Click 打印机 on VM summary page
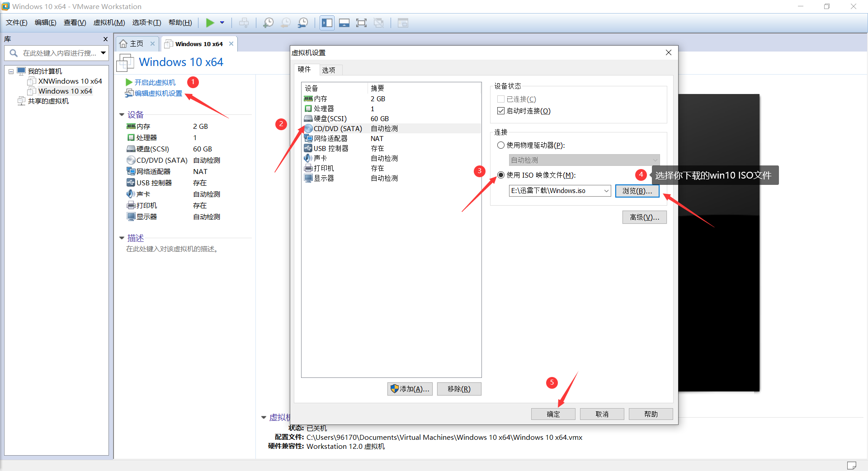 tap(146, 206)
